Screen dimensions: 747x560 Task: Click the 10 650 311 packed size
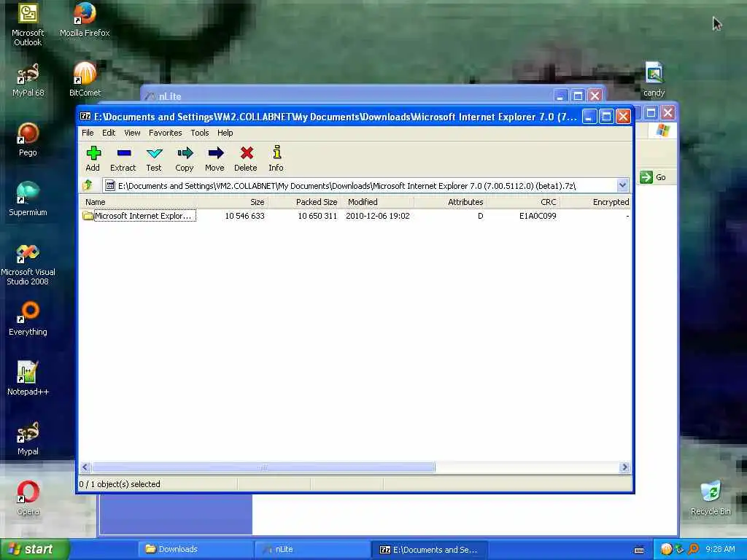pyautogui.click(x=317, y=216)
